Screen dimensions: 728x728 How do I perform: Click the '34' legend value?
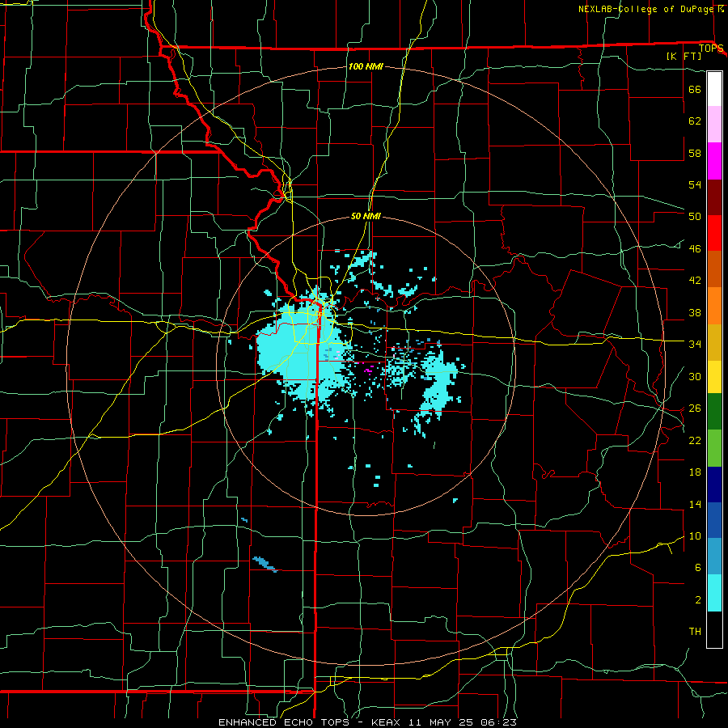coord(695,345)
